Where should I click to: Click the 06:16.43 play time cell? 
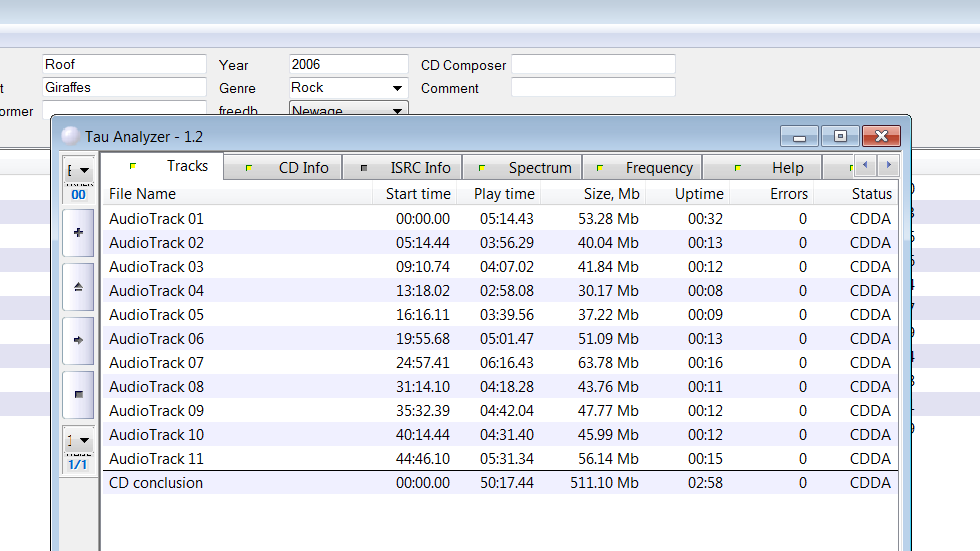(x=507, y=363)
